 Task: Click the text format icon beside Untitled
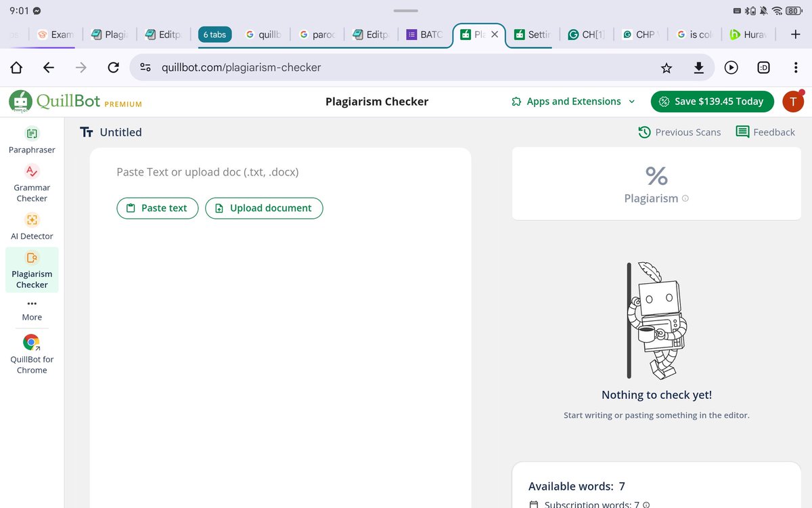(86, 132)
